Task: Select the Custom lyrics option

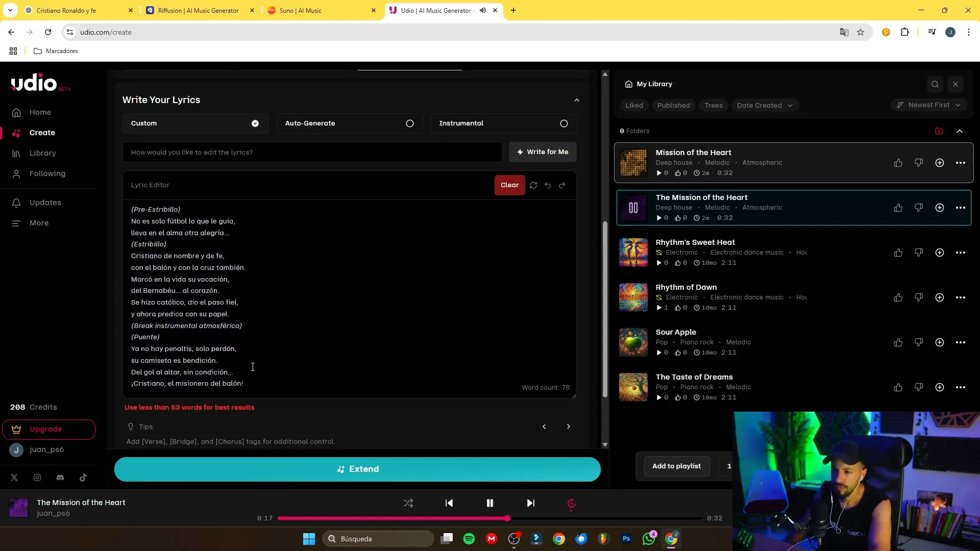Action: (195, 123)
